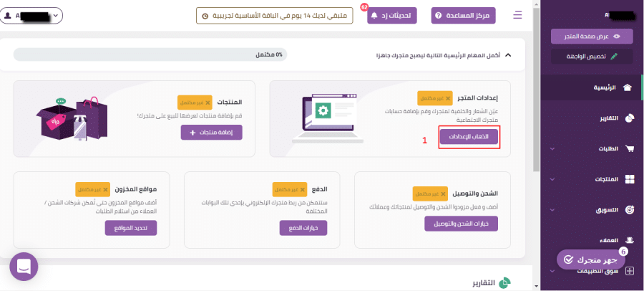Click the Reports pie chart icon in the sidebar
Viewport: 644px width, 291px height.
tap(629, 118)
